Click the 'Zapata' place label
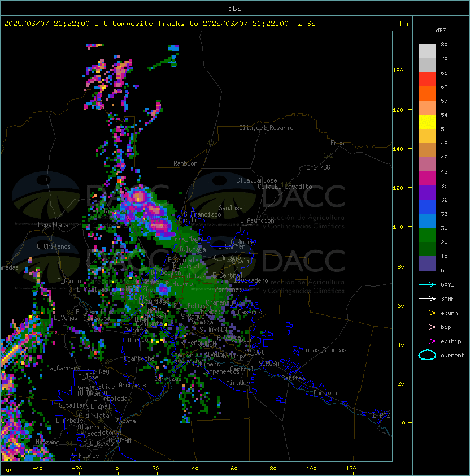The image size is (470, 476). click(125, 421)
